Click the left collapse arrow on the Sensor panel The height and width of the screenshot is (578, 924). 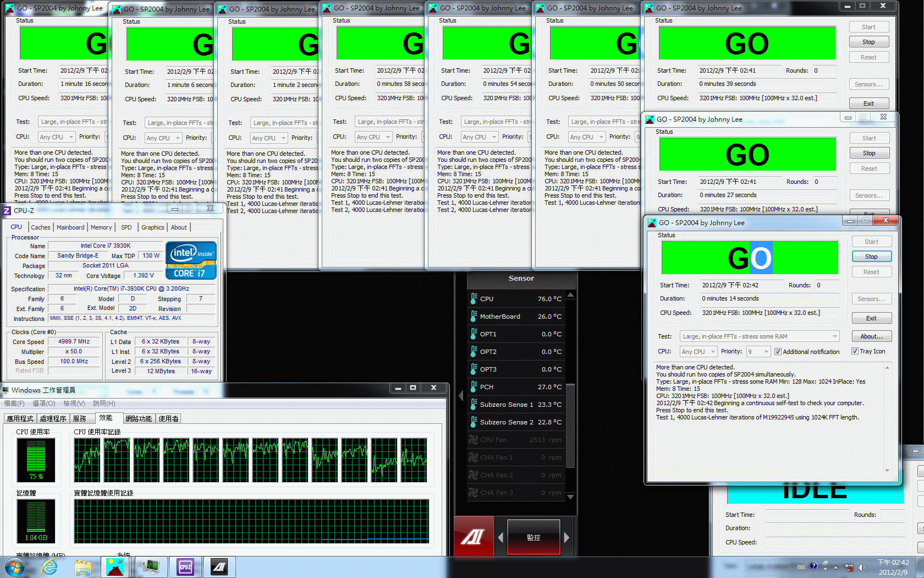click(461, 396)
